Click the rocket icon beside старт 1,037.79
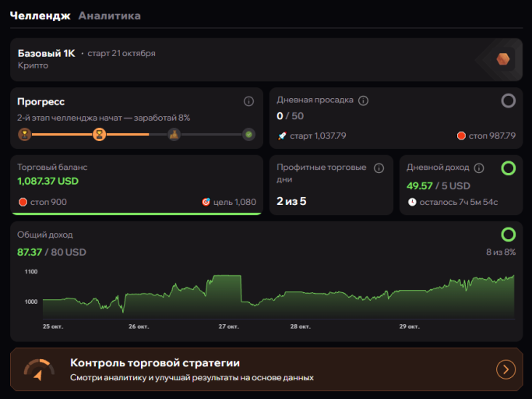Image resolution: width=532 pixels, height=399 pixels. point(282,136)
